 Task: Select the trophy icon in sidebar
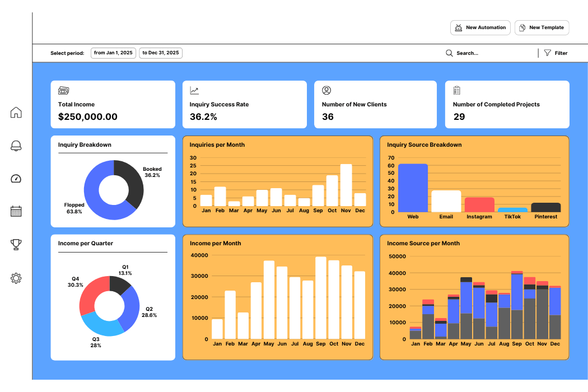pyautogui.click(x=16, y=244)
